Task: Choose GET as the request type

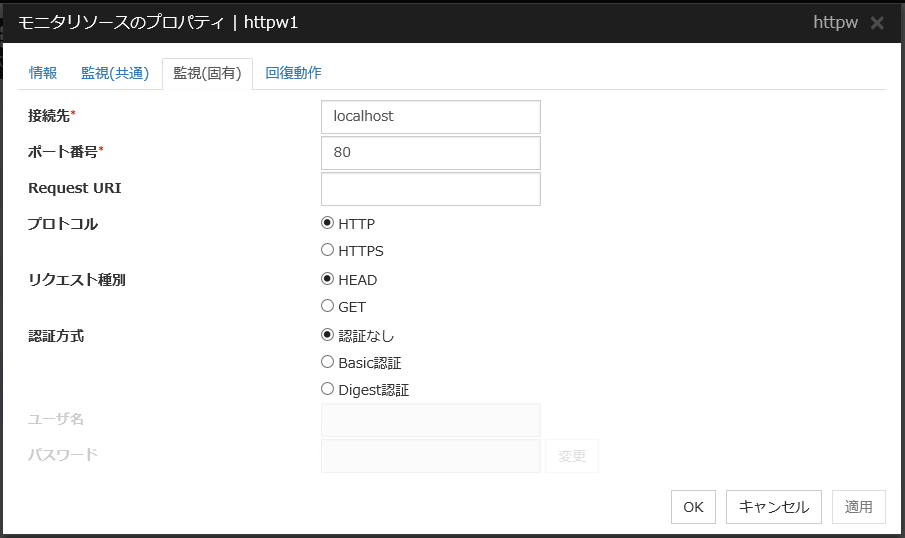Action: point(327,307)
